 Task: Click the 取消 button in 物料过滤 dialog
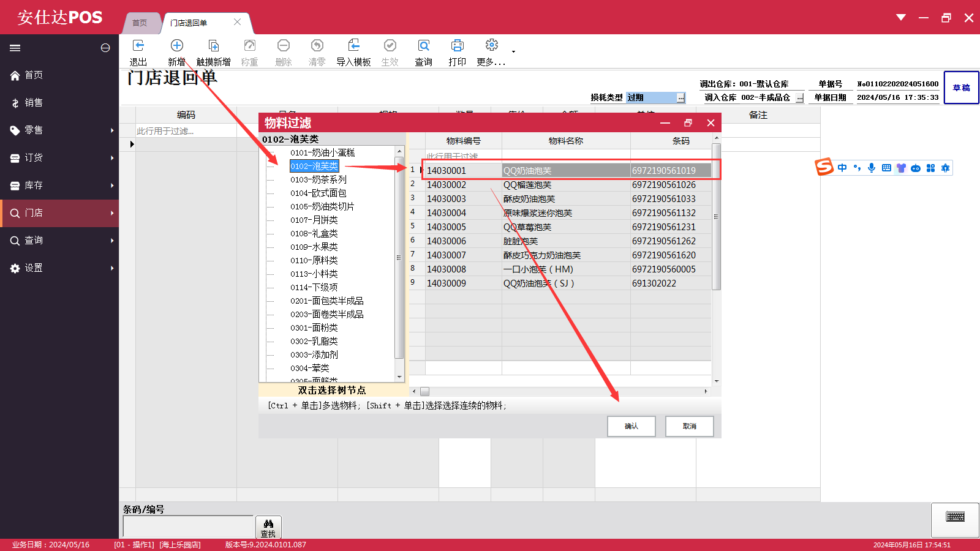(690, 426)
